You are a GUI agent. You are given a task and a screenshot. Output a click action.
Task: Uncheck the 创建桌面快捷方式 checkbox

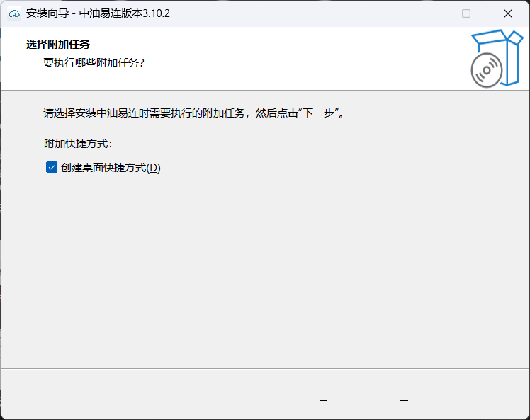52,167
